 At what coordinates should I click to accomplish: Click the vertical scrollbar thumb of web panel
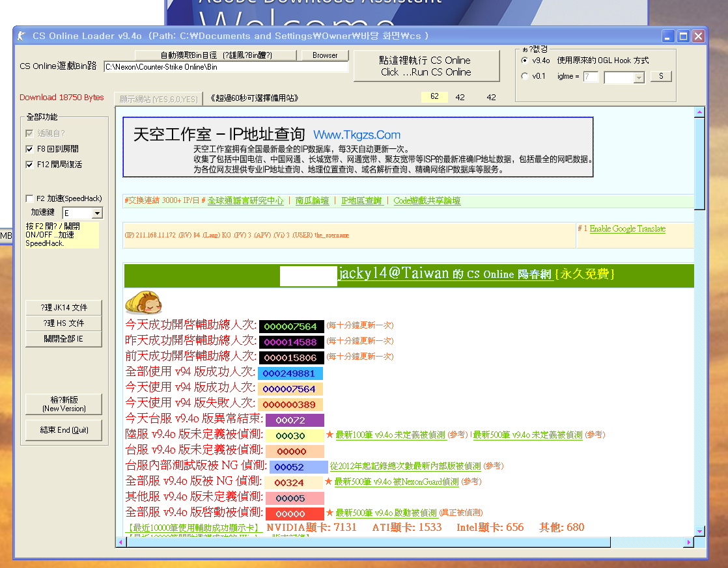pyautogui.click(x=699, y=164)
